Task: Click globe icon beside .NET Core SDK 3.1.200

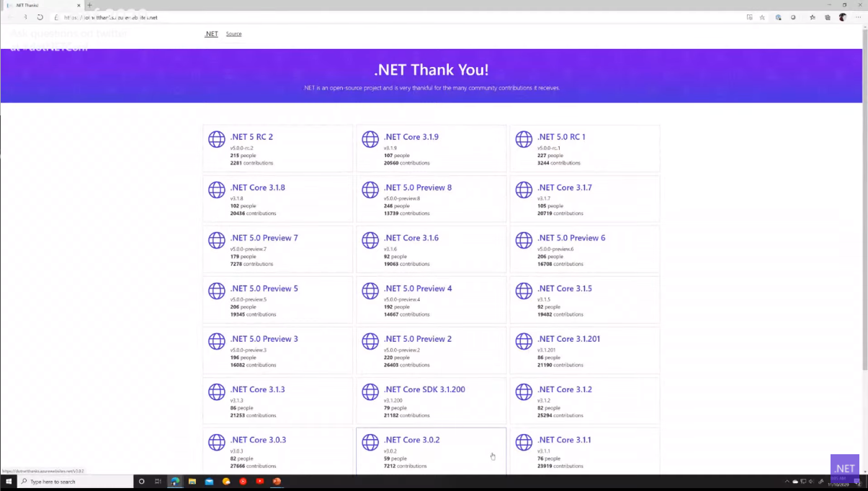Action: 370,392
